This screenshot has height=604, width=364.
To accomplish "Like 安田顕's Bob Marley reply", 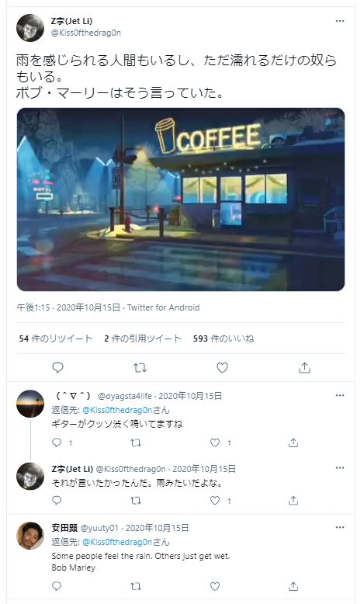I will tap(215, 586).
